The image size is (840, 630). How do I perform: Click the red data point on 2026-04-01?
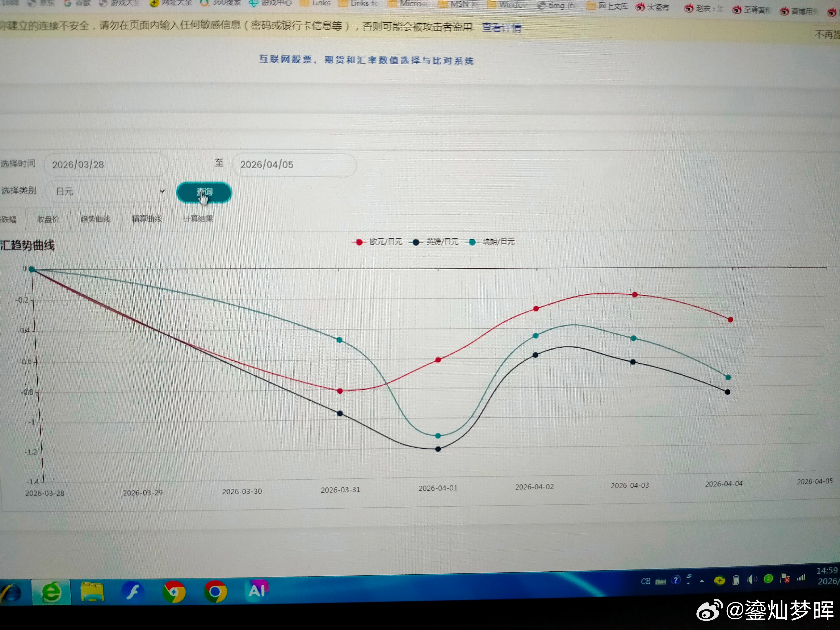click(438, 360)
